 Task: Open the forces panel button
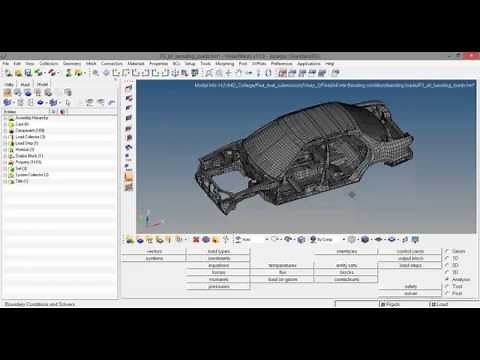(x=219, y=272)
